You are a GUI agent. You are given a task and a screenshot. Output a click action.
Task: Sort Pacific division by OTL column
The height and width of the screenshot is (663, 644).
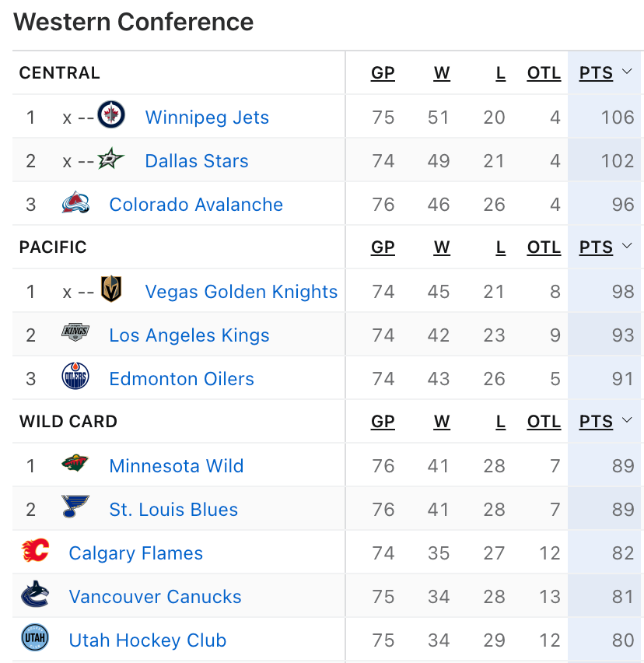click(x=544, y=247)
